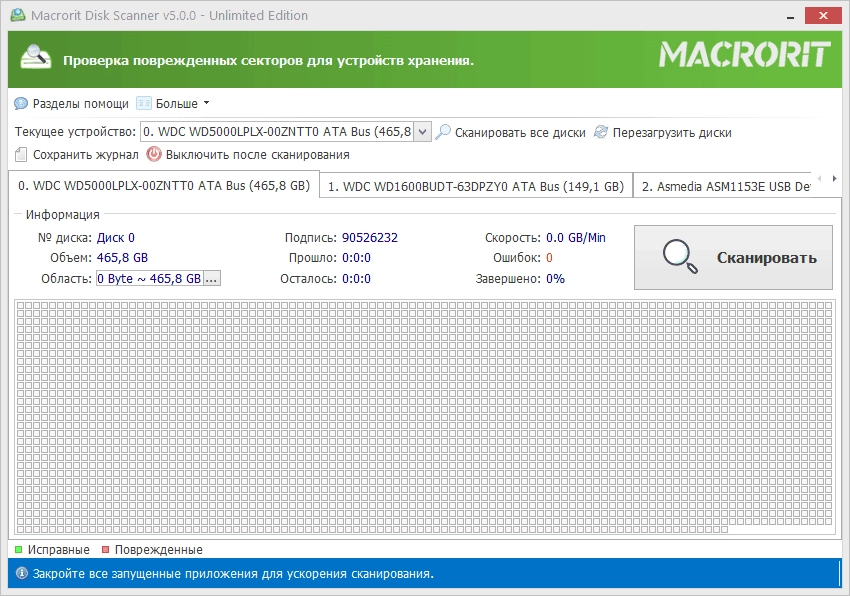Screen dimensions: 850x596
Task: Select tab 0. WDC WD5000LPLX-00ZNTT0
Action: [164, 186]
